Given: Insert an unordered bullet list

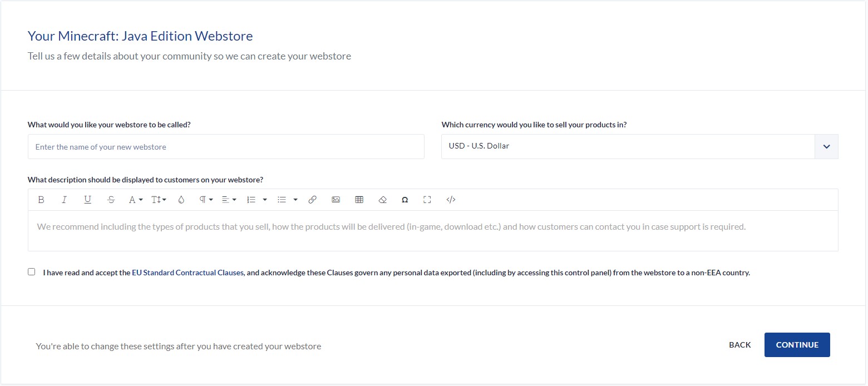Looking at the screenshot, I should coord(282,200).
